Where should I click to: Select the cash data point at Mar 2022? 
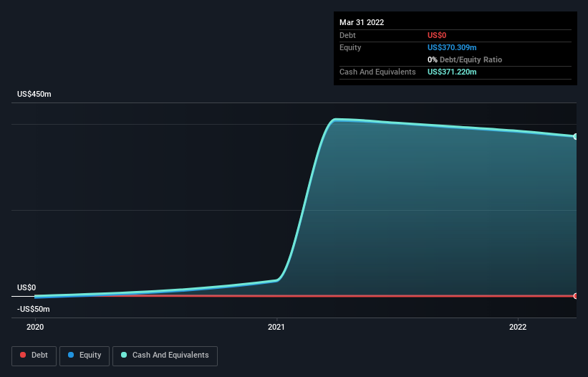tap(576, 137)
